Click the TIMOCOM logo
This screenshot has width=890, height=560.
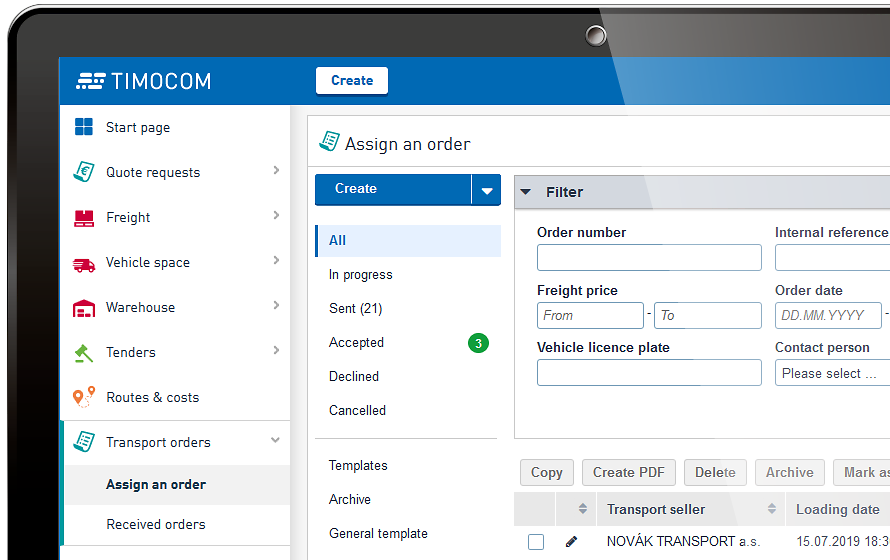point(144,81)
